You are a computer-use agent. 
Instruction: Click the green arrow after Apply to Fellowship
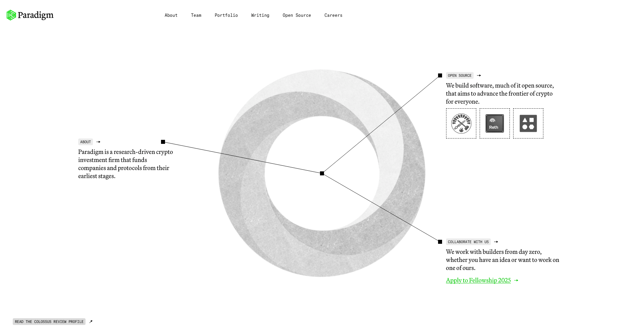pos(516,280)
